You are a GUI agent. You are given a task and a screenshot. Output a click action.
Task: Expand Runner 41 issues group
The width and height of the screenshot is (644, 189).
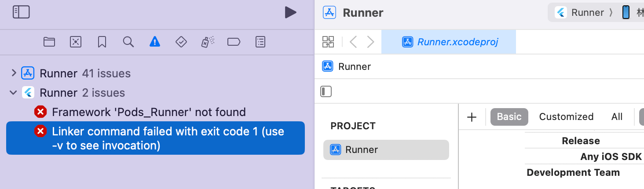[x=14, y=73]
